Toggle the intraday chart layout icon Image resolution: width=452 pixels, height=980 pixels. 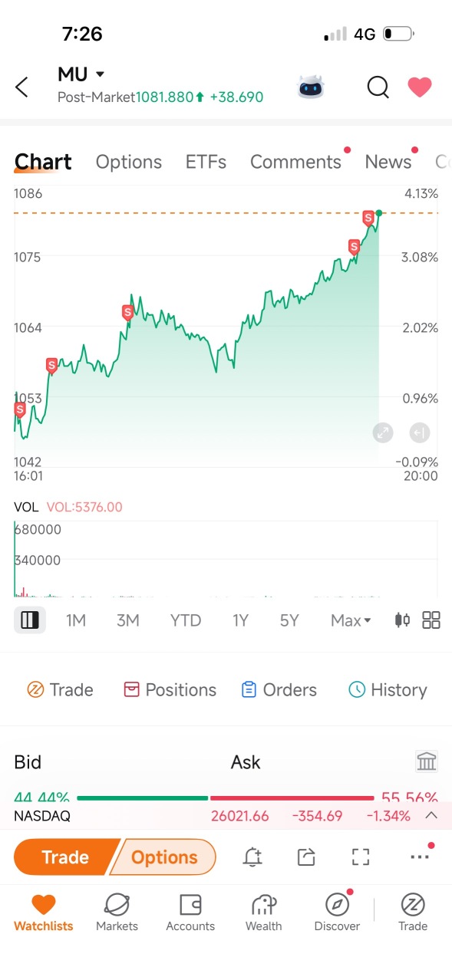[30, 620]
